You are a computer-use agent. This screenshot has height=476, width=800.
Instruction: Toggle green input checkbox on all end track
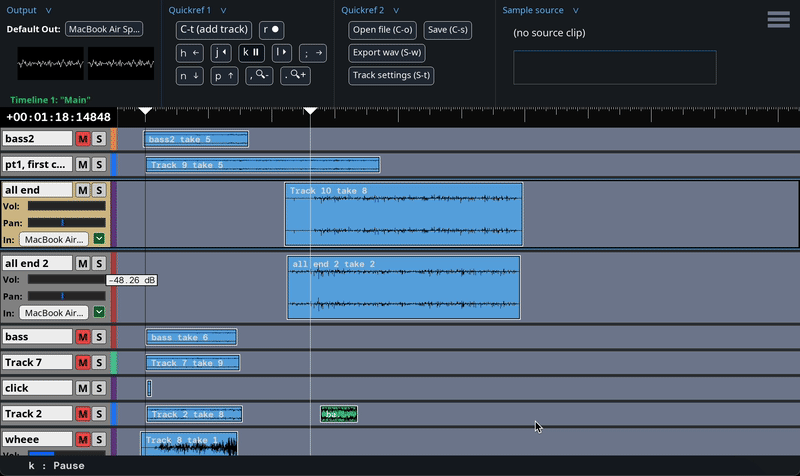99,239
